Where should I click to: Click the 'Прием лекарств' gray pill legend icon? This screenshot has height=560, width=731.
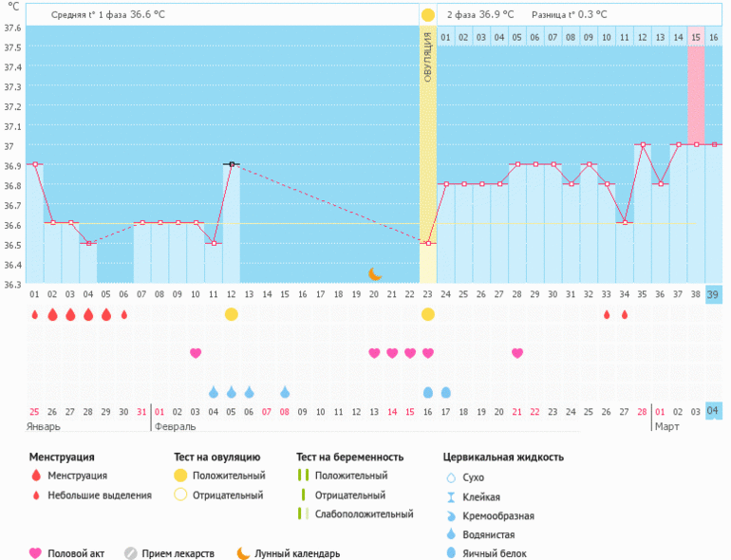[x=131, y=553]
